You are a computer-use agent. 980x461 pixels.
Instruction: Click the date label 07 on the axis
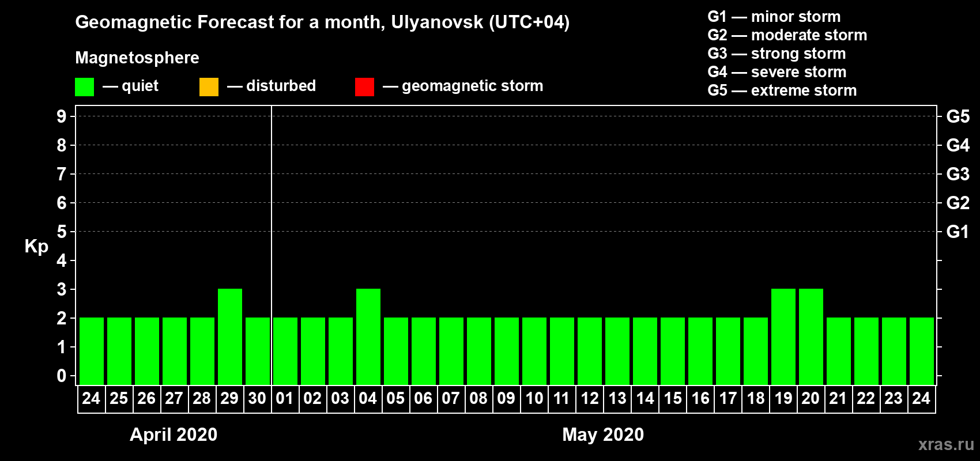point(451,398)
